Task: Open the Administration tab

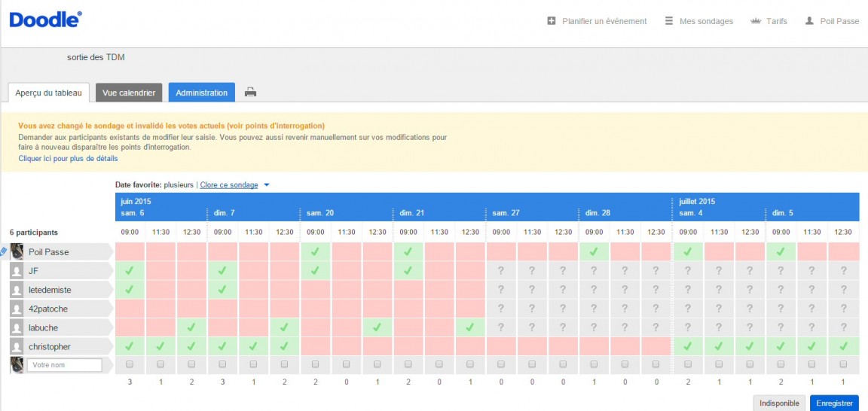Action: click(x=201, y=93)
